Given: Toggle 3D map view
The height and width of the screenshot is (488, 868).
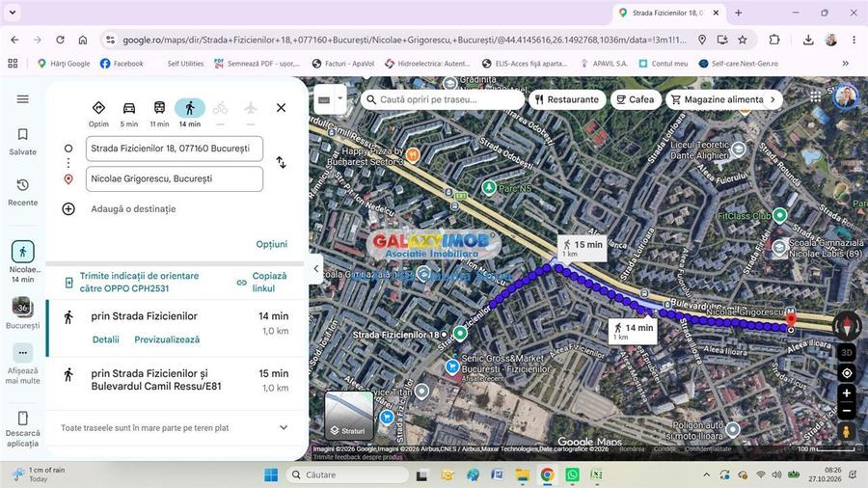Looking at the screenshot, I should pos(847,352).
